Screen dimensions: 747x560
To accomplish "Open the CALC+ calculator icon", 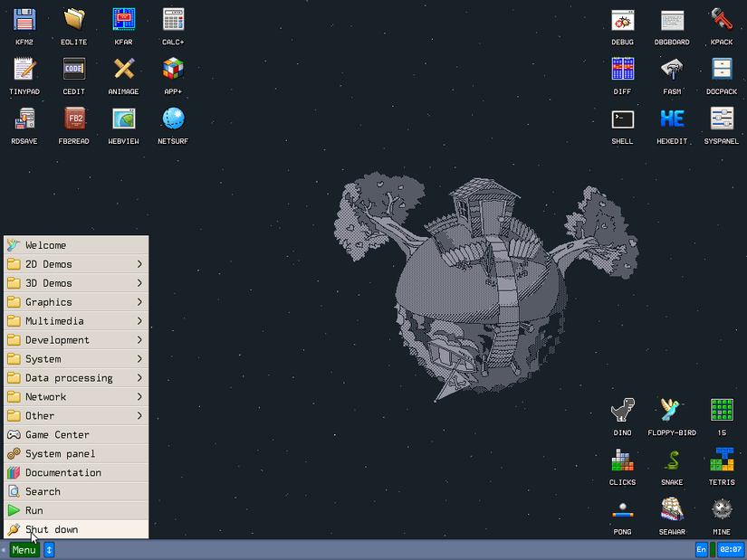I will pyautogui.click(x=173, y=20).
